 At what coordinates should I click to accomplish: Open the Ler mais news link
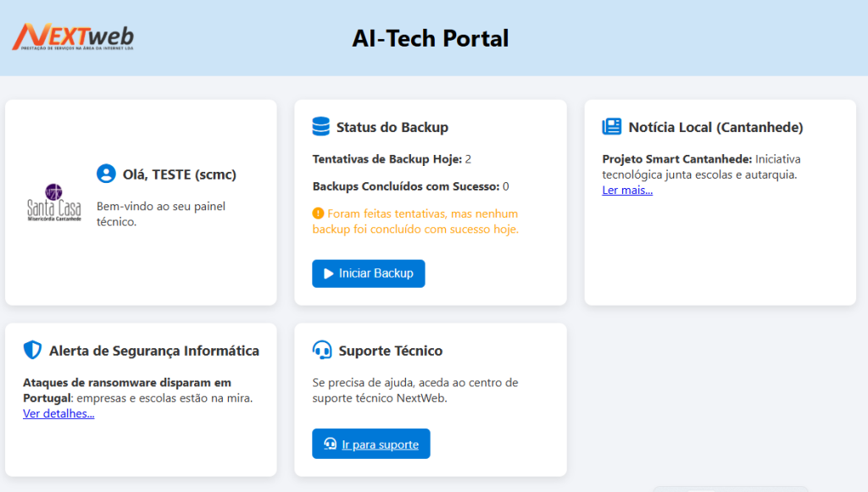coord(627,190)
